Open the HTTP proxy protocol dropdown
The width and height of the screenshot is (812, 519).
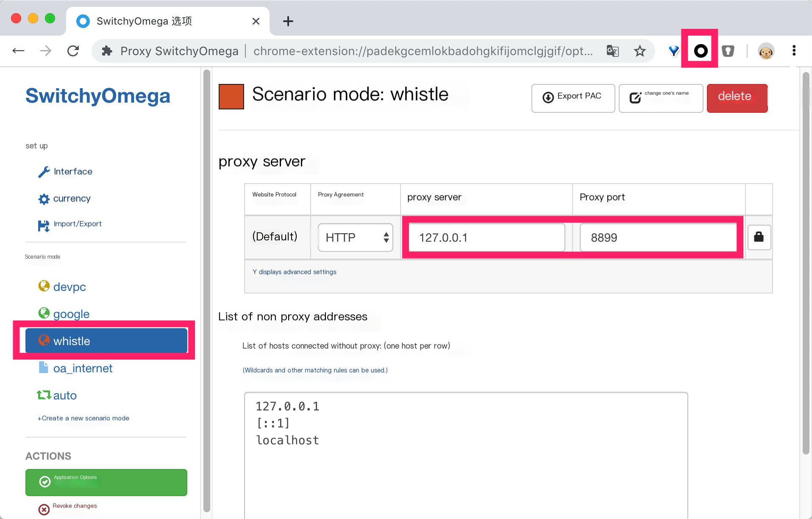tap(355, 237)
